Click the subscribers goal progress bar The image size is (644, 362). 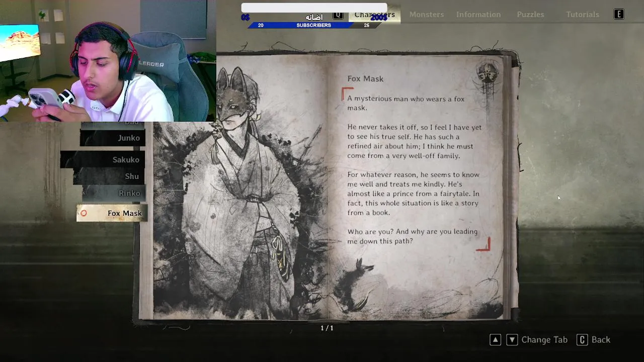coord(314,25)
